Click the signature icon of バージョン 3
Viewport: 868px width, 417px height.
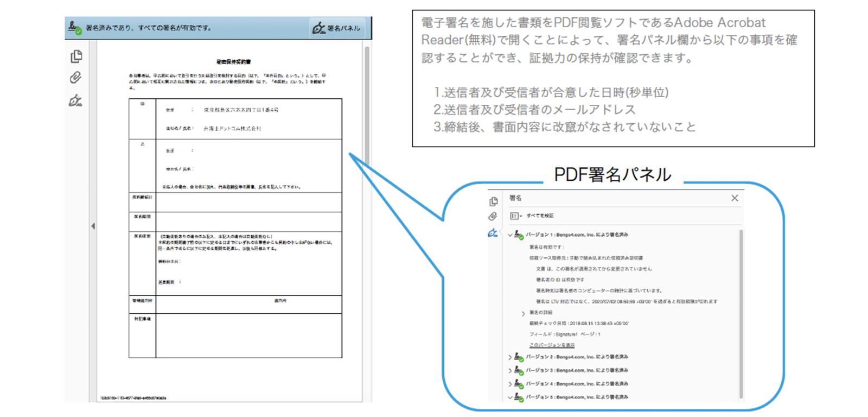pos(519,370)
